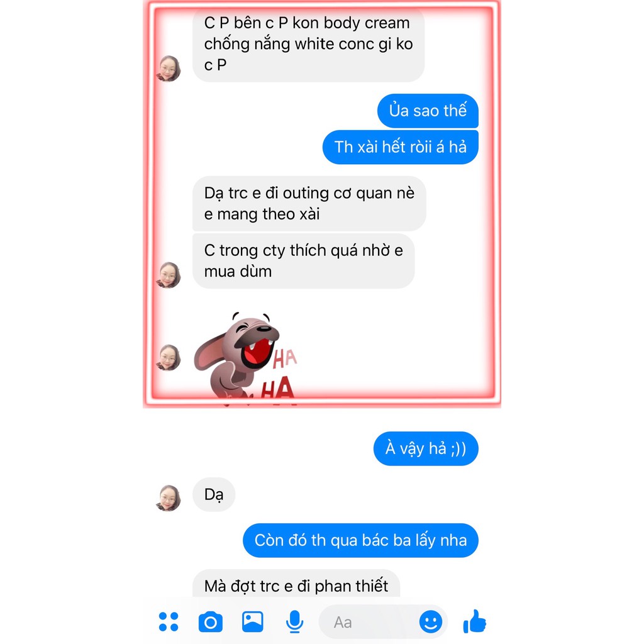644x644 pixels.
Task: Select the "Dạ trc e đi outing" bubble
Action: [309, 204]
